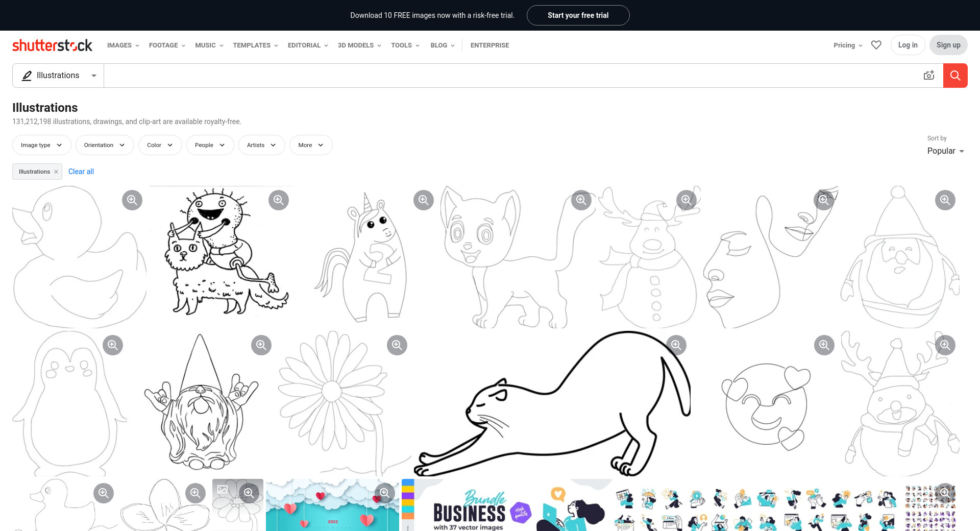
Task: Click zoom icon on the penguin outline
Action: [113, 345]
